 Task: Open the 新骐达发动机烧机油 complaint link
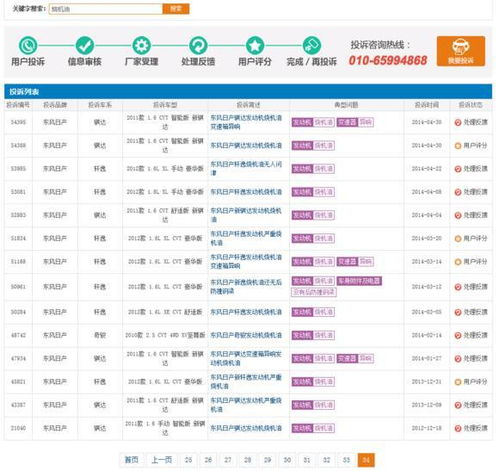(246, 215)
